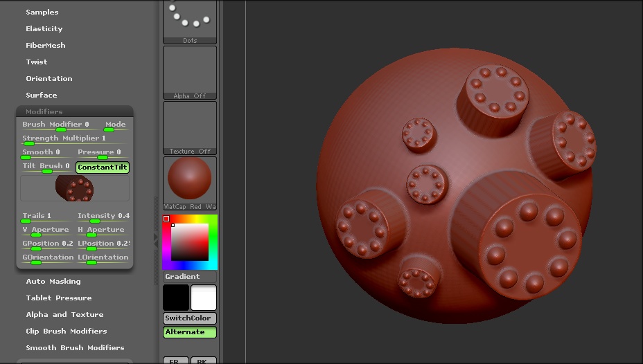
Task: Open the MatCap Red Wax material selector
Action: 190,183
